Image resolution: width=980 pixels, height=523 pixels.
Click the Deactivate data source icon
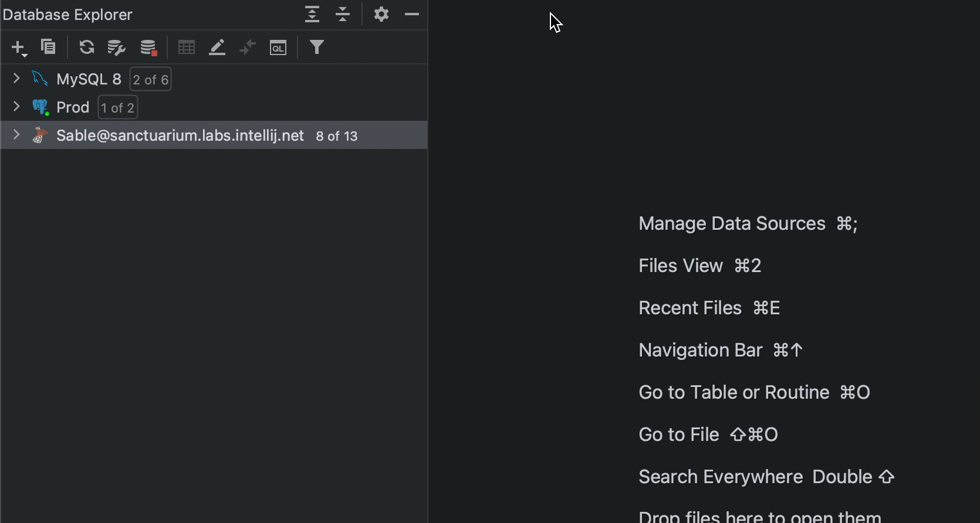click(148, 47)
